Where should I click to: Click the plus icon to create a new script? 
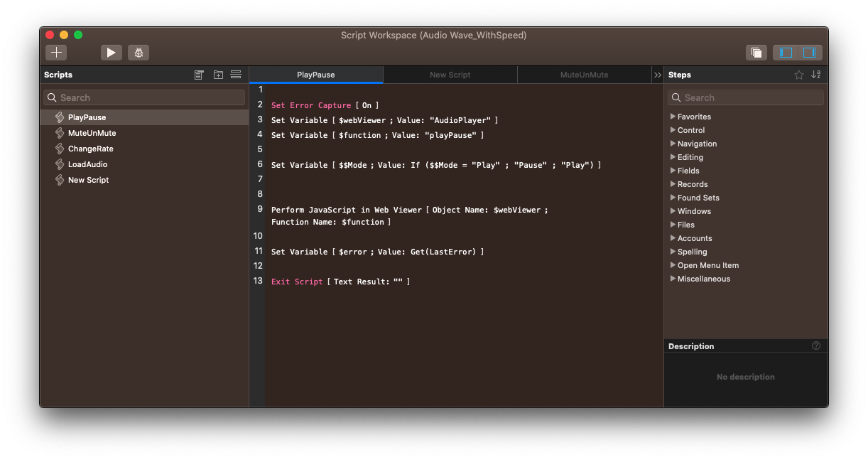point(56,53)
